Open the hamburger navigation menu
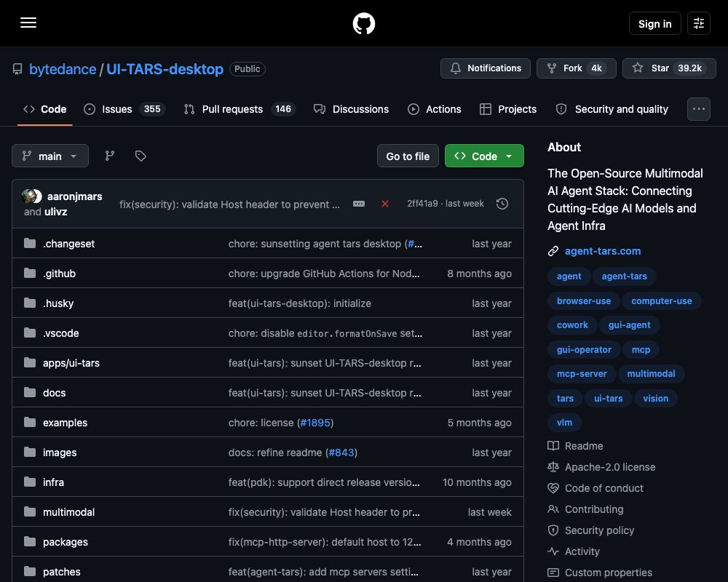The height and width of the screenshot is (582, 728). (28, 23)
